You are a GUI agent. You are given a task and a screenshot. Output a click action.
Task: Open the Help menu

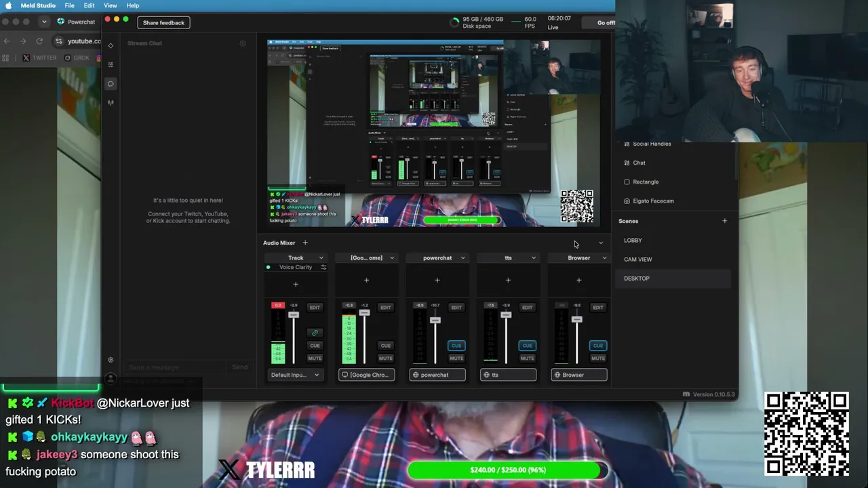133,5
